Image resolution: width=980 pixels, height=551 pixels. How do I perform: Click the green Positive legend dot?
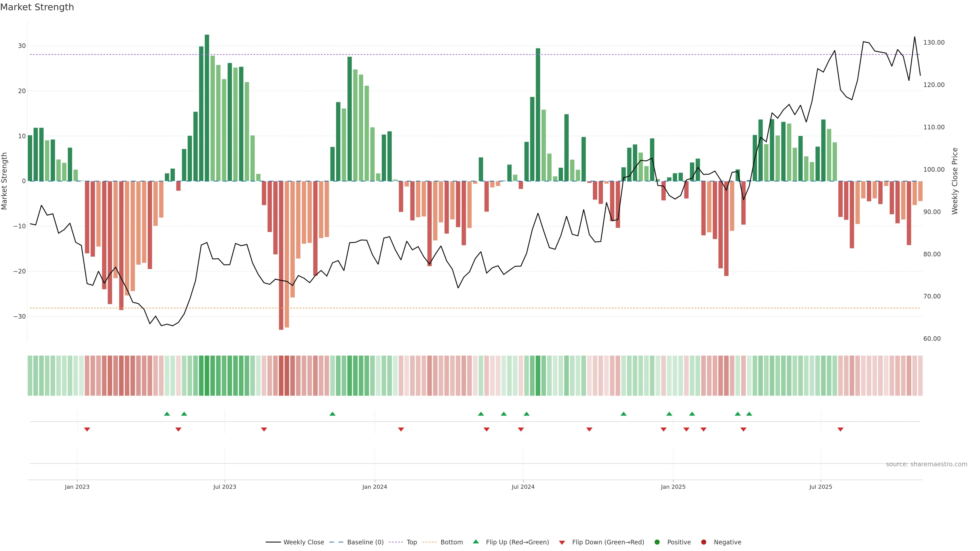point(657,542)
